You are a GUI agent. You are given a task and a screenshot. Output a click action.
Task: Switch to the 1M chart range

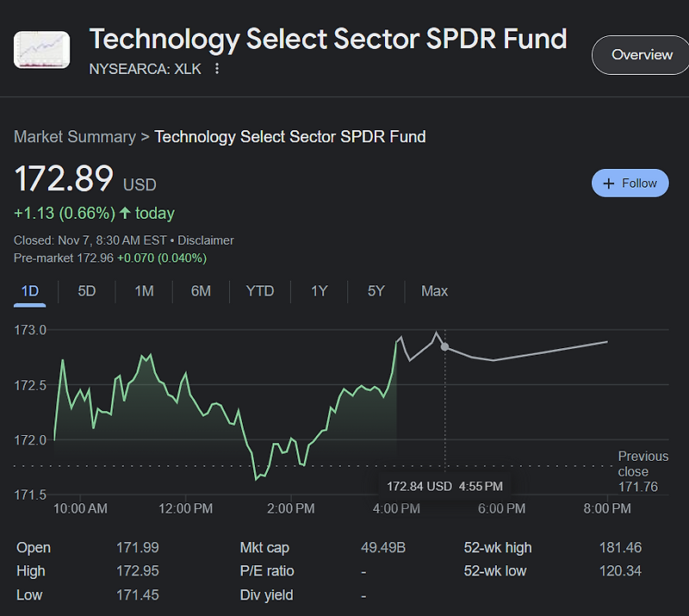144,291
